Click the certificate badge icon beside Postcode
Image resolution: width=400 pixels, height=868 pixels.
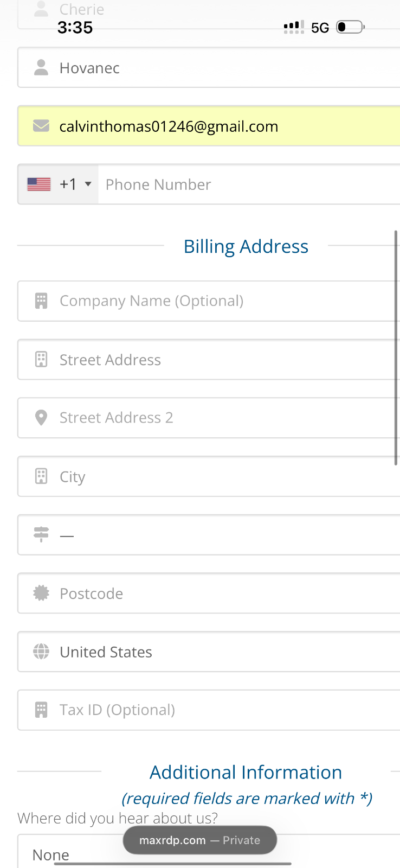pos(41,593)
